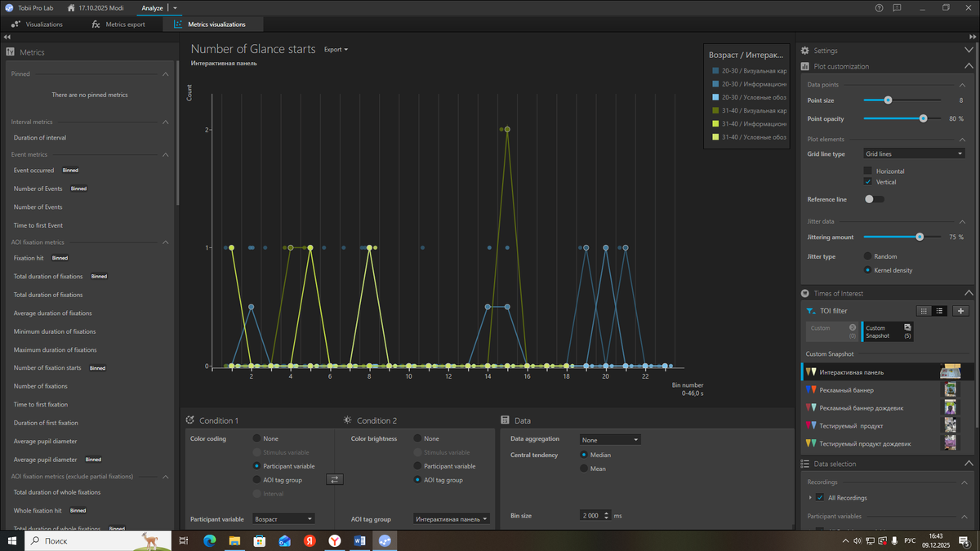
Task: Open the Analyze module tab
Action: [x=152, y=8]
